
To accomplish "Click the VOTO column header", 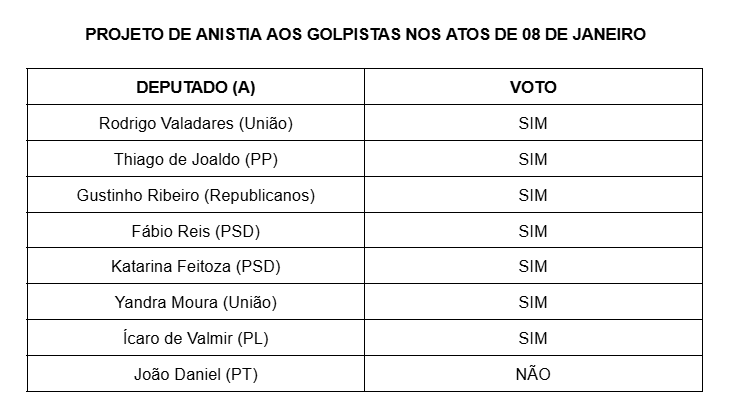I will pyautogui.click(x=533, y=87).
